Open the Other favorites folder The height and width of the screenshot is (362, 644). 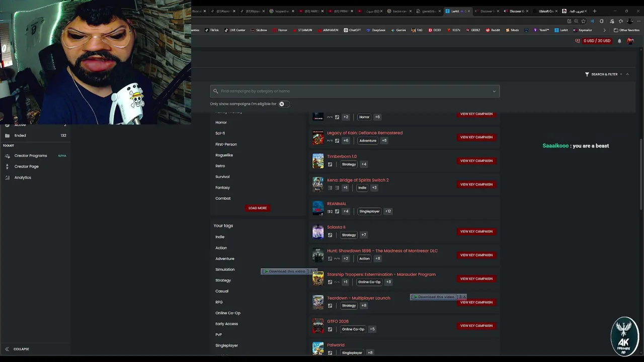626,30
